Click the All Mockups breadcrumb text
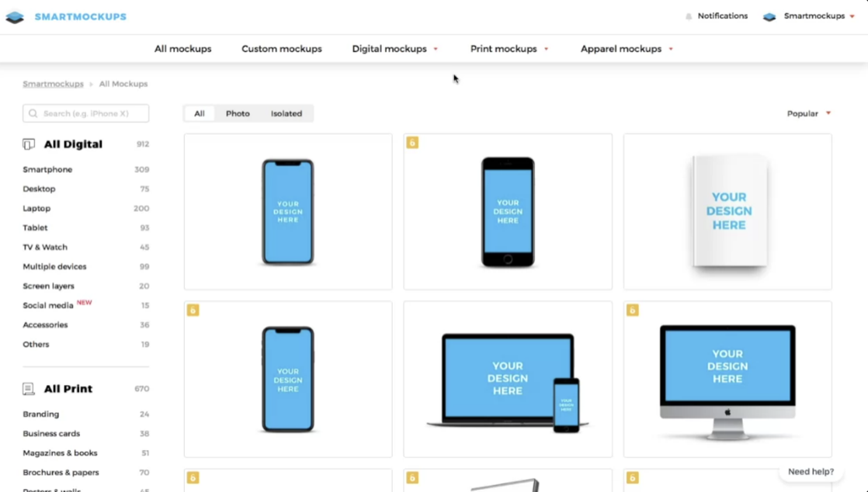This screenshot has height=492, width=868. (123, 84)
